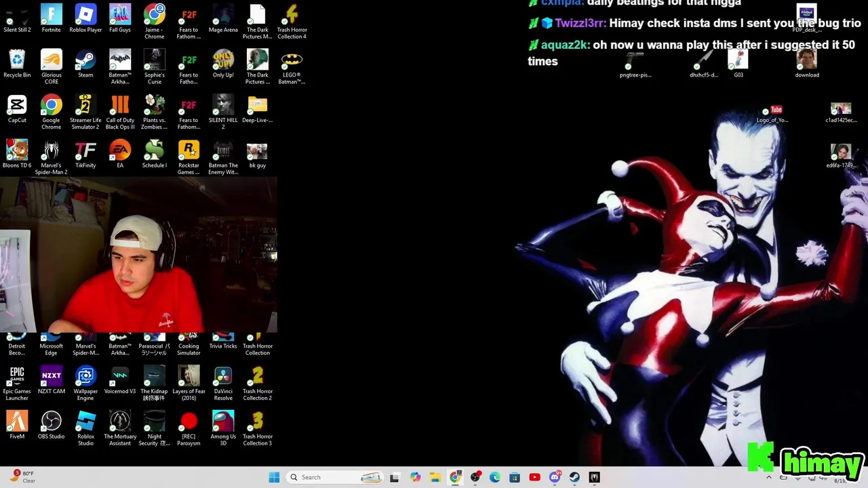Viewport: 868px width, 488px height.
Task: Open Microsoft Store from the taskbar
Action: pos(515,477)
